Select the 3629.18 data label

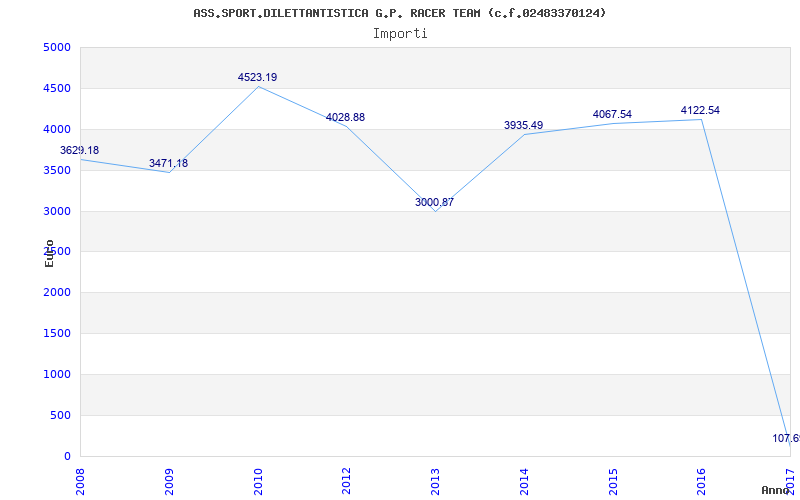coord(80,151)
